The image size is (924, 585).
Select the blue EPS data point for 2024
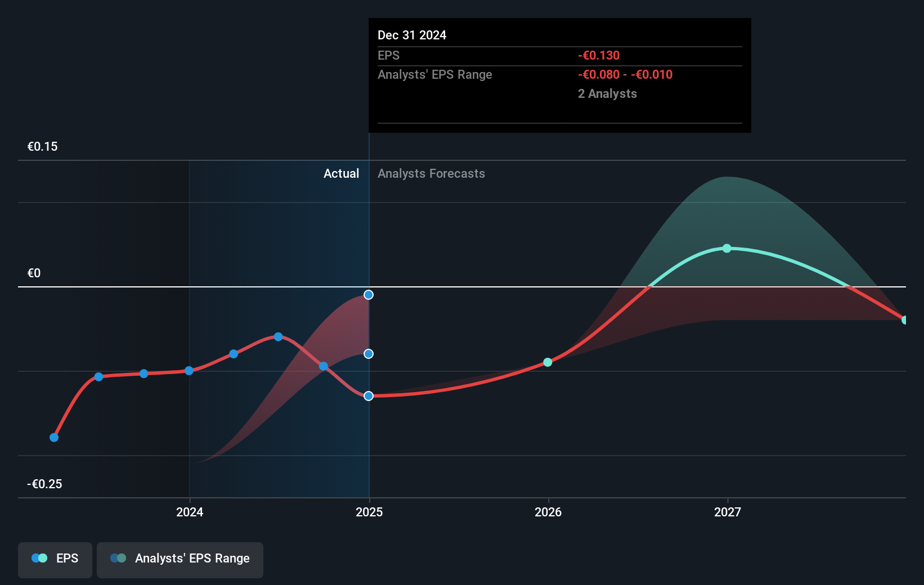(189, 370)
